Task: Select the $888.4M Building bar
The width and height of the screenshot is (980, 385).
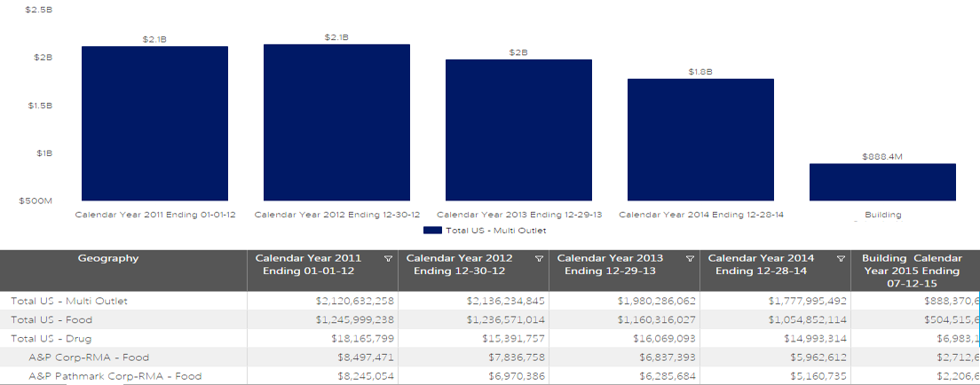Action: click(x=882, y=182)
